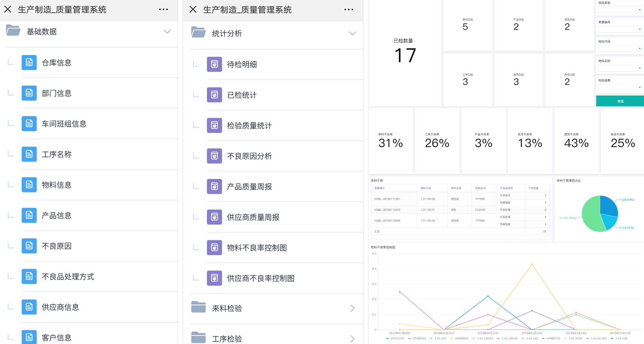Click the 来料不良率 31% card

(x=390, y=141)
